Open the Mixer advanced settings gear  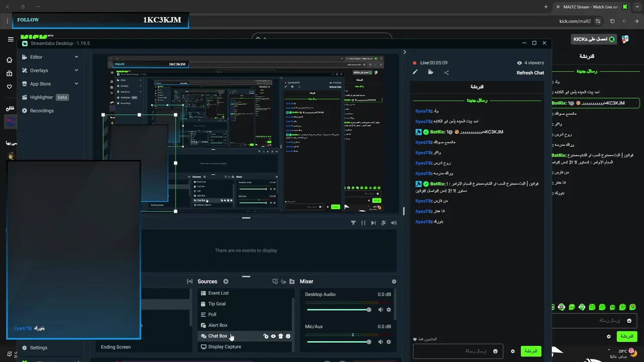click(394, 282)
